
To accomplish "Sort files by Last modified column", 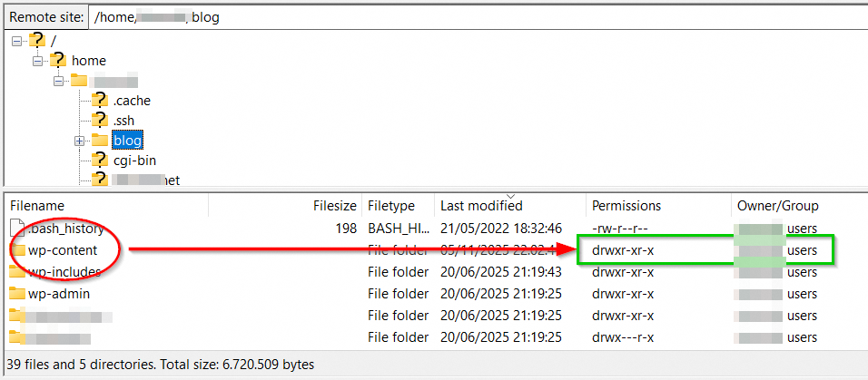I will coord(481,206).
